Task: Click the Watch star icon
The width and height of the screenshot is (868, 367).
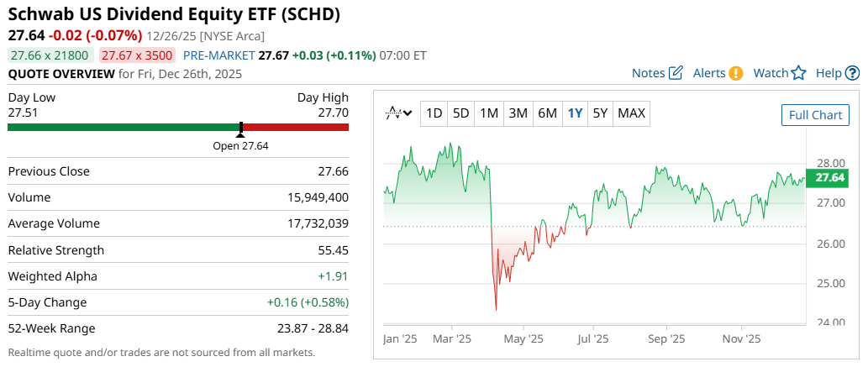Action: pos(798,73)
